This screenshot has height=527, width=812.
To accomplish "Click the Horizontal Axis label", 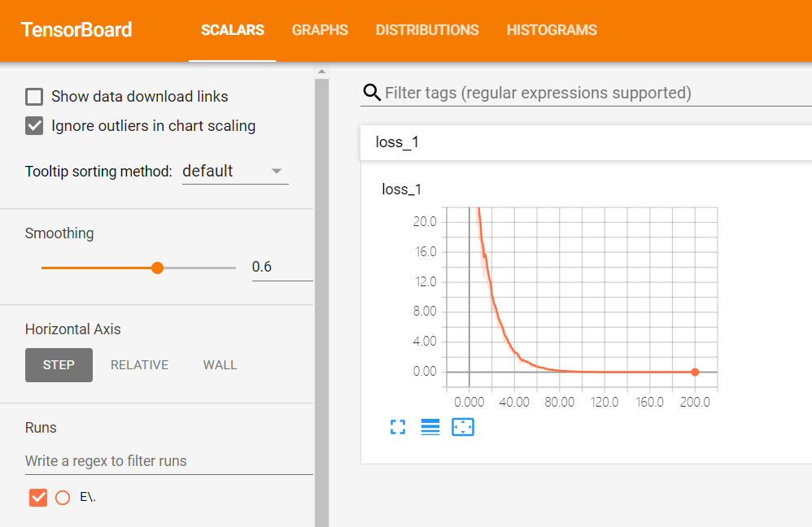I will click(73, 329).
